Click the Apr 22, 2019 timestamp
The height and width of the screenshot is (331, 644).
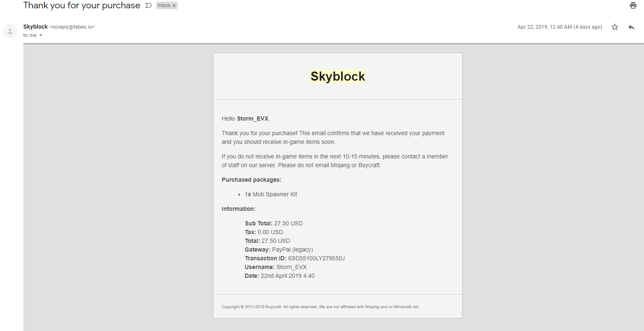(x=560, y=27)
